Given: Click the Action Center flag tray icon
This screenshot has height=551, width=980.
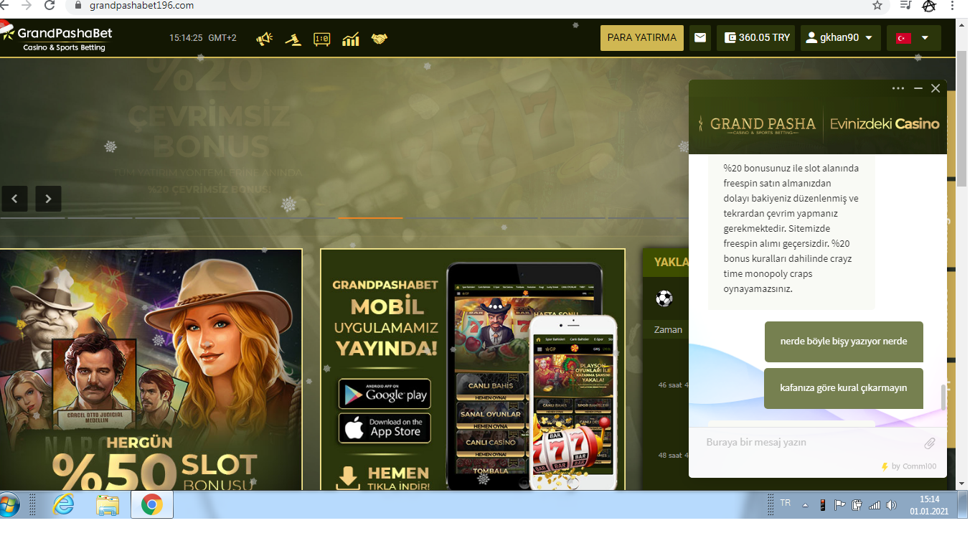Looking at the screenshot, I should coord(840,505).
